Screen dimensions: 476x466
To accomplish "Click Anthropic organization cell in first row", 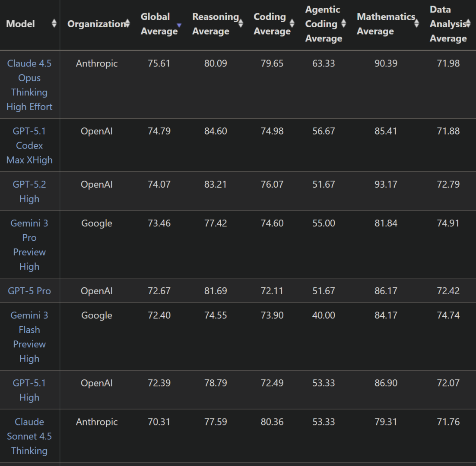I will coord(97,63).
